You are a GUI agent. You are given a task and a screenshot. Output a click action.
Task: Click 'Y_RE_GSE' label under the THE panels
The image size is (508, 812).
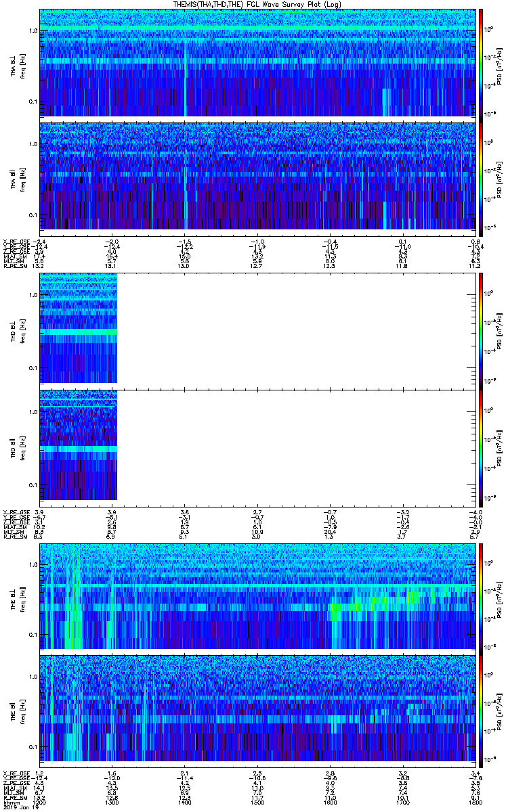click(16, 778)
